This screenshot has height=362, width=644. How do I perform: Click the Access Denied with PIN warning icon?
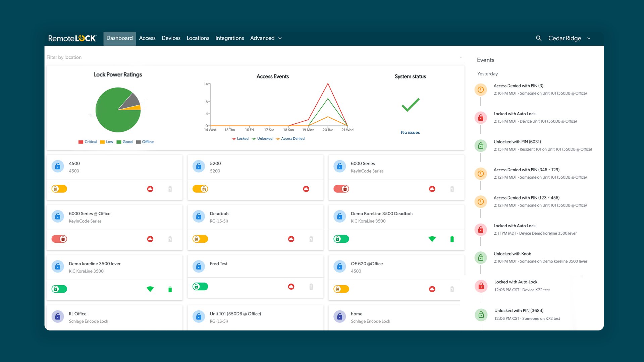(481, 89)
